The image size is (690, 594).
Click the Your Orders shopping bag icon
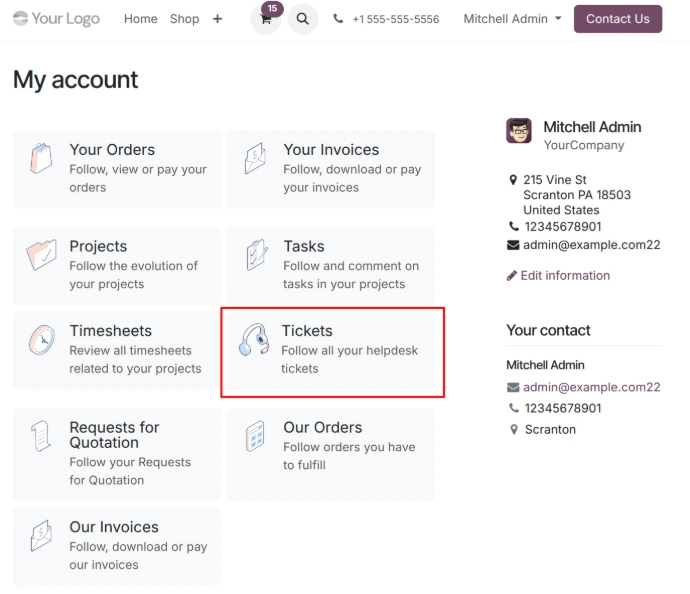(x=42, y=160)
